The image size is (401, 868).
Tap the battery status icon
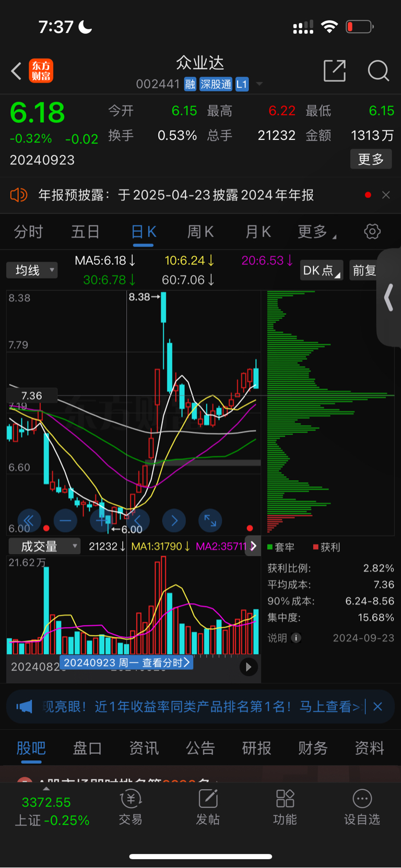(x=360, y=27)
